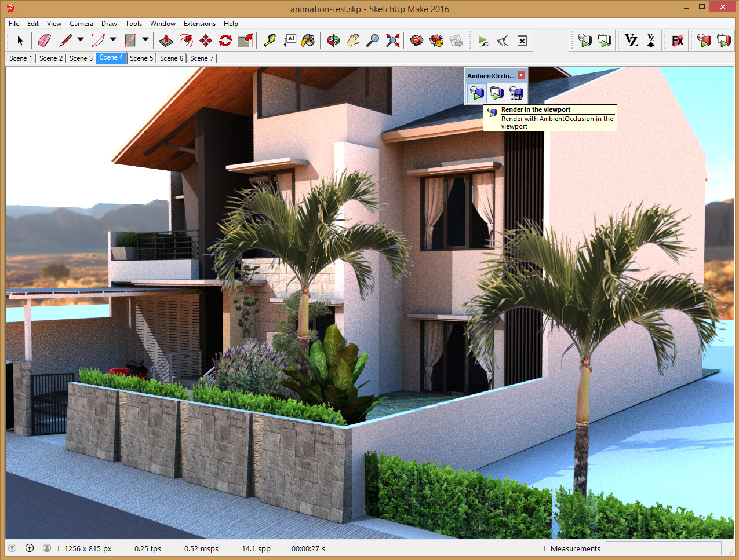Choose the Arc drawing tool
Image resolution: width=739 pixels, height=560 pixels.
(97, 41)
